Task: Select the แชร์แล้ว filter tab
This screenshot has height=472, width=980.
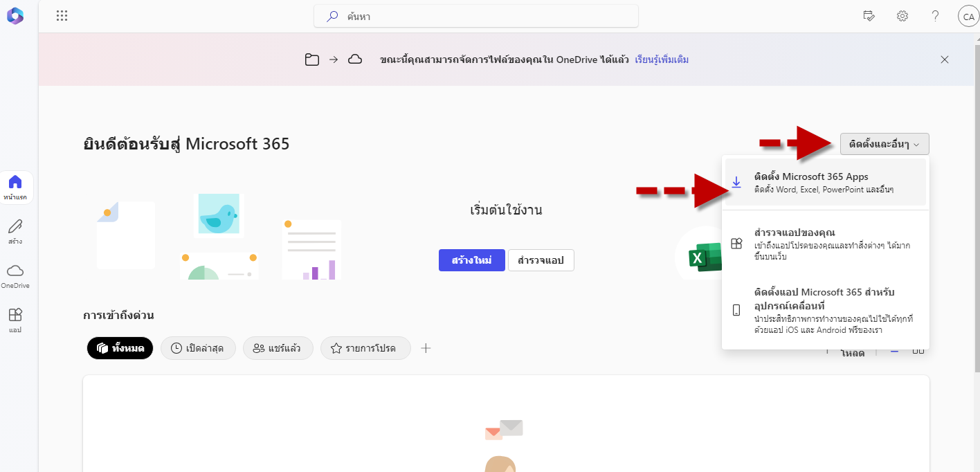Action: pyautogui.click(x=278, y=348)
